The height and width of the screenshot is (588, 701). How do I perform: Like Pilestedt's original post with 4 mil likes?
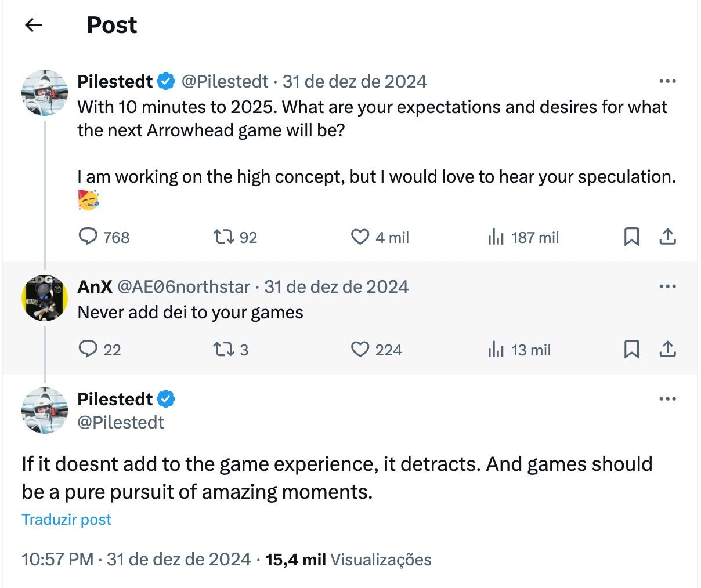360,237
